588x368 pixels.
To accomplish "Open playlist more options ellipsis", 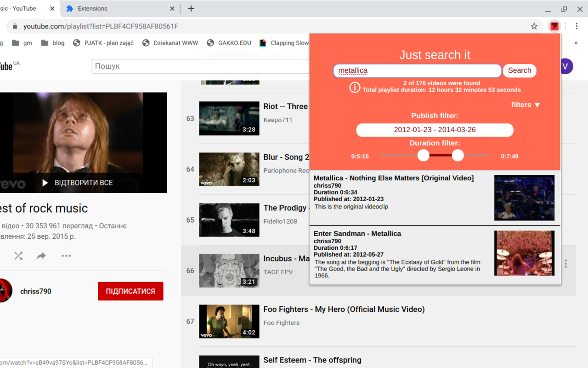I will pos(66,256).
